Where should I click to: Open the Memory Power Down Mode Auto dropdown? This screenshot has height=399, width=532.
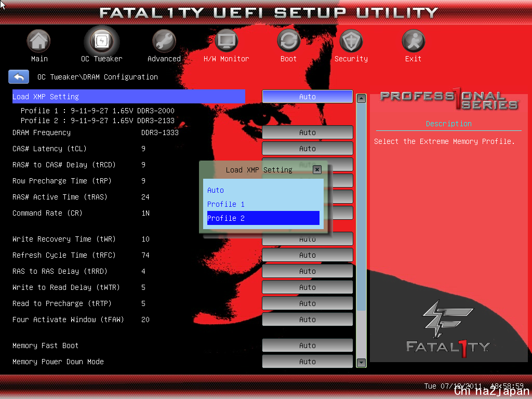[x=308, y=362]
